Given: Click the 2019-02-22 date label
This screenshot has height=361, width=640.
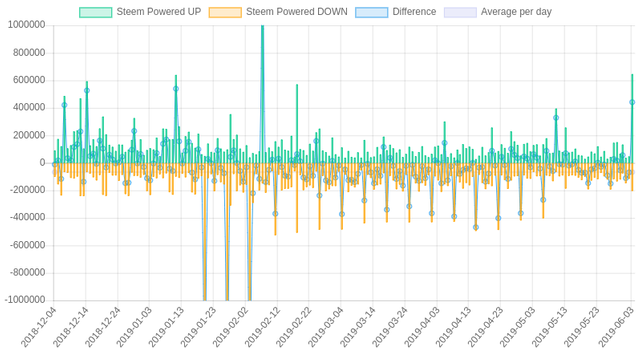Looking at the screenshot, I should point(294,327).
